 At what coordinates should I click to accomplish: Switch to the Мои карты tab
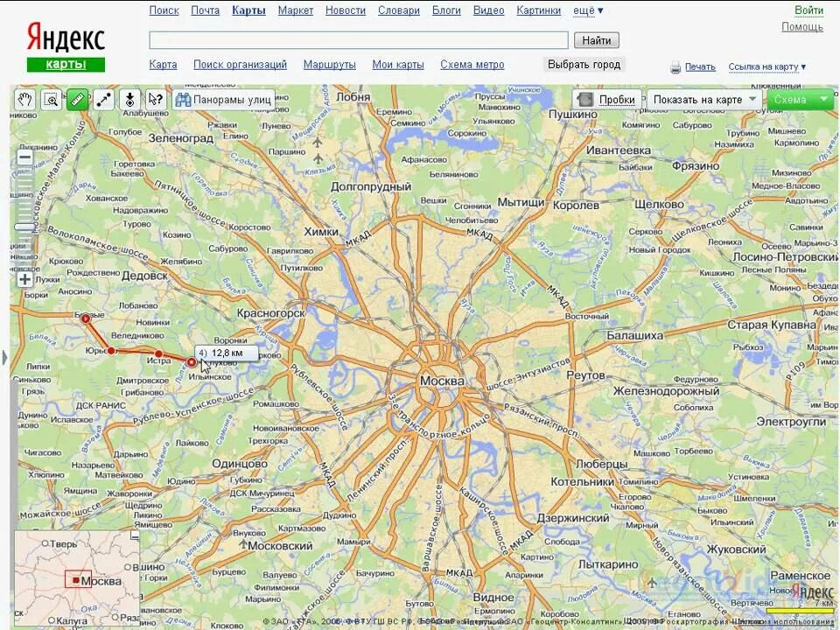click(x=398, y=65)
